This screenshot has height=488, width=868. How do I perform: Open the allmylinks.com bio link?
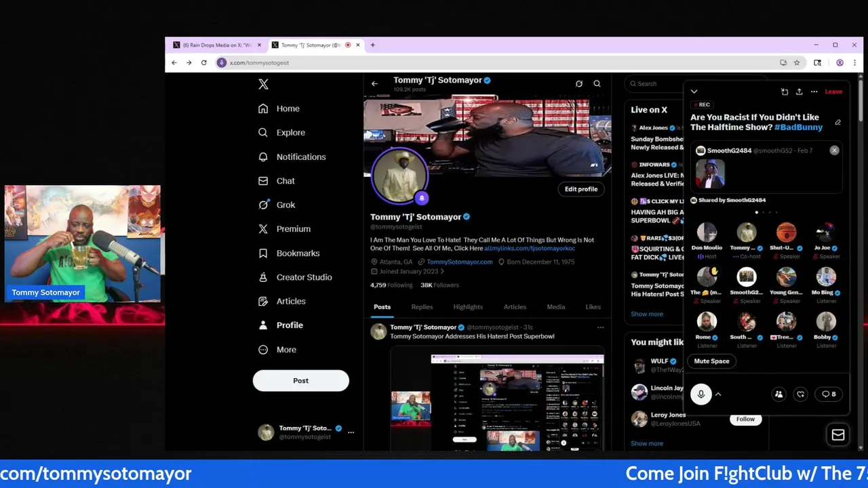pos(530,249)
